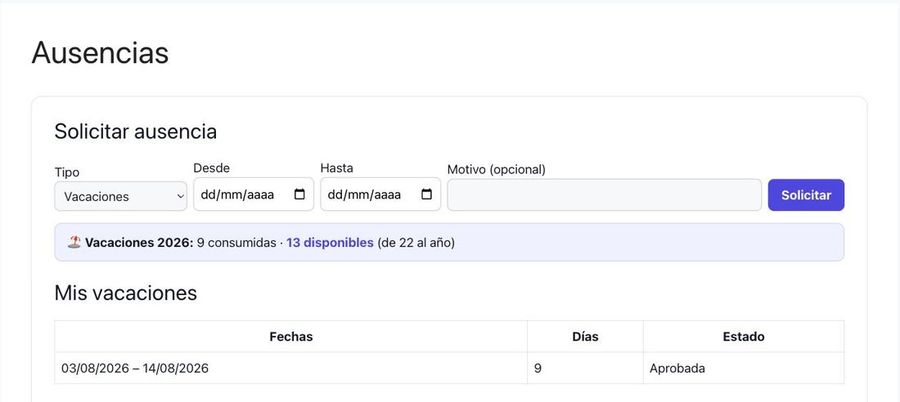Click the Motivo (opcional) text field
This screenshot has height=402, width=900.
pyautogui.click(x=604, y=195)
